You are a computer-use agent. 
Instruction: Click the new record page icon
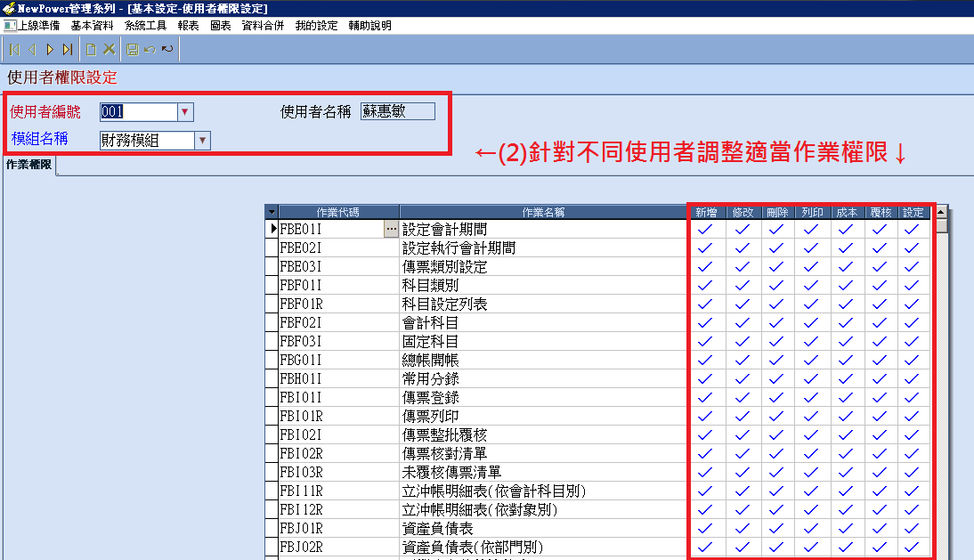tap(91, 50)
